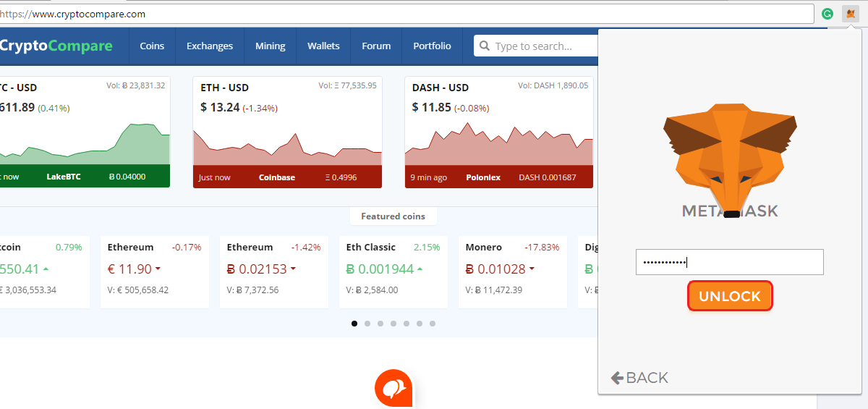Select the third carousel page dot
868x409 pixels.
point(380,324)
